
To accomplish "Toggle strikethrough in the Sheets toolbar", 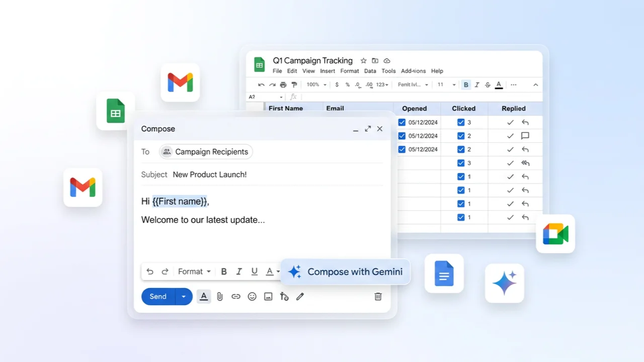I will 488,85.
